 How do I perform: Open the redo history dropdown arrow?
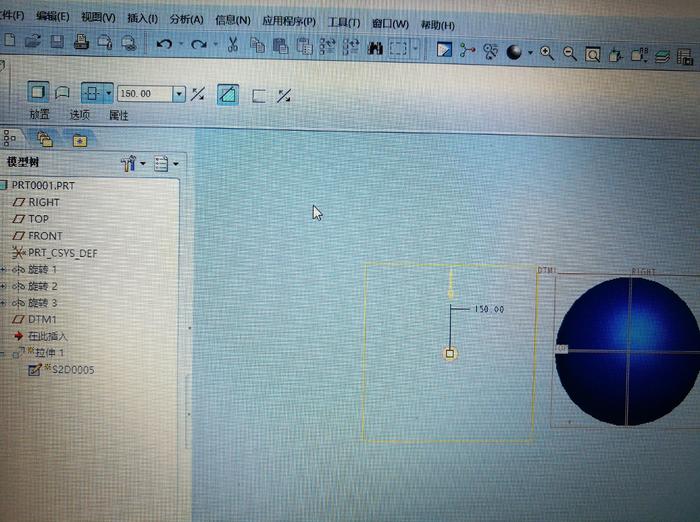215,44
